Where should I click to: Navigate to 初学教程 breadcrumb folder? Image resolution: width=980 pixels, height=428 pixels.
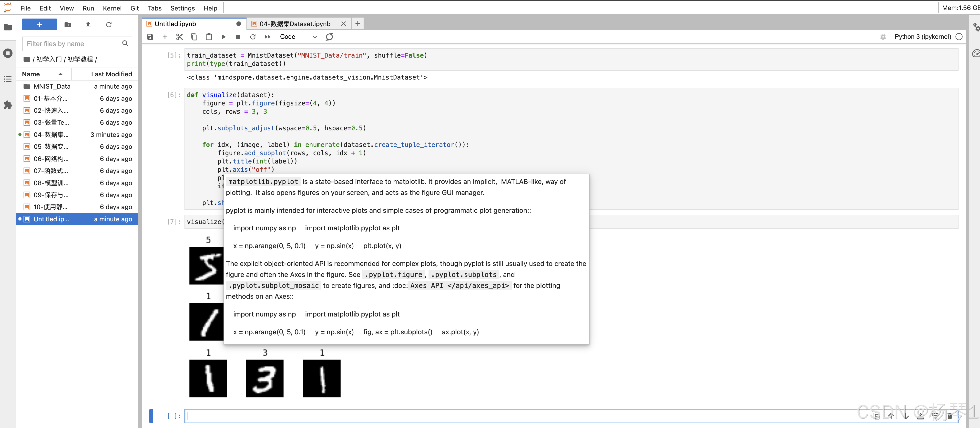pyautogui.click(x=80, y=59)
